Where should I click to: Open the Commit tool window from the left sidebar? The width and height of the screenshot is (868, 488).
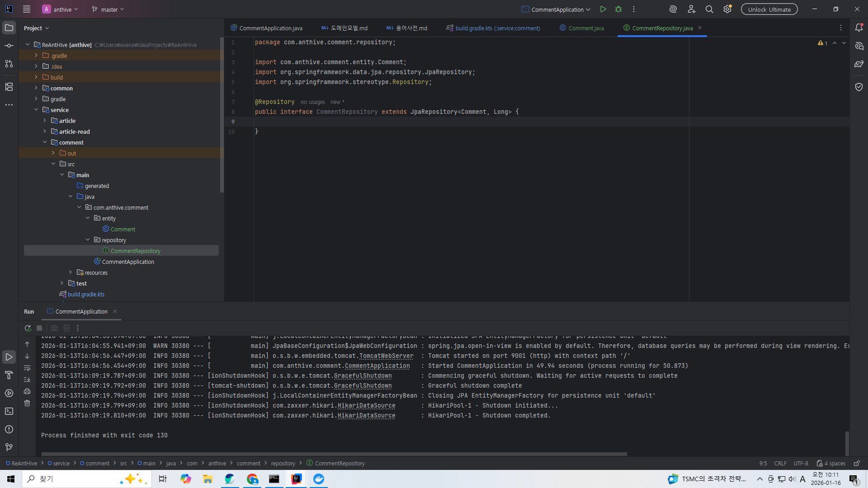click(9, 46)
